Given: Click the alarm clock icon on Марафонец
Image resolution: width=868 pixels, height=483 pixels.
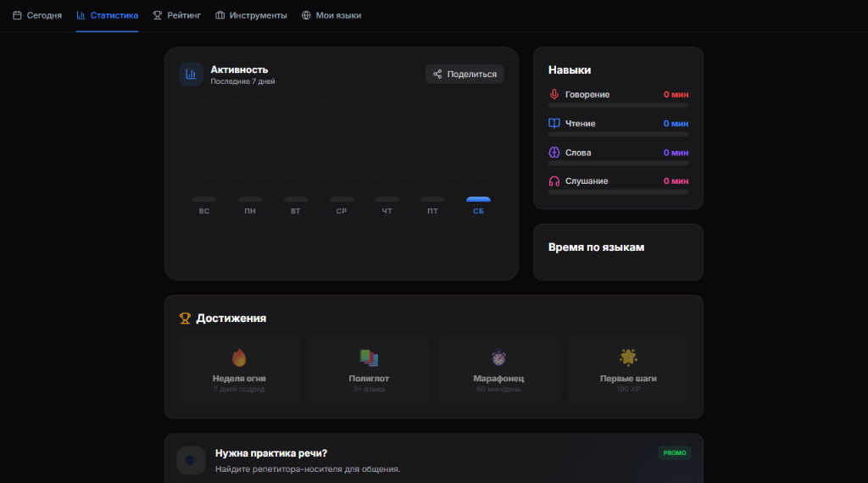Looking at the screenshot, I should (499, 358).
